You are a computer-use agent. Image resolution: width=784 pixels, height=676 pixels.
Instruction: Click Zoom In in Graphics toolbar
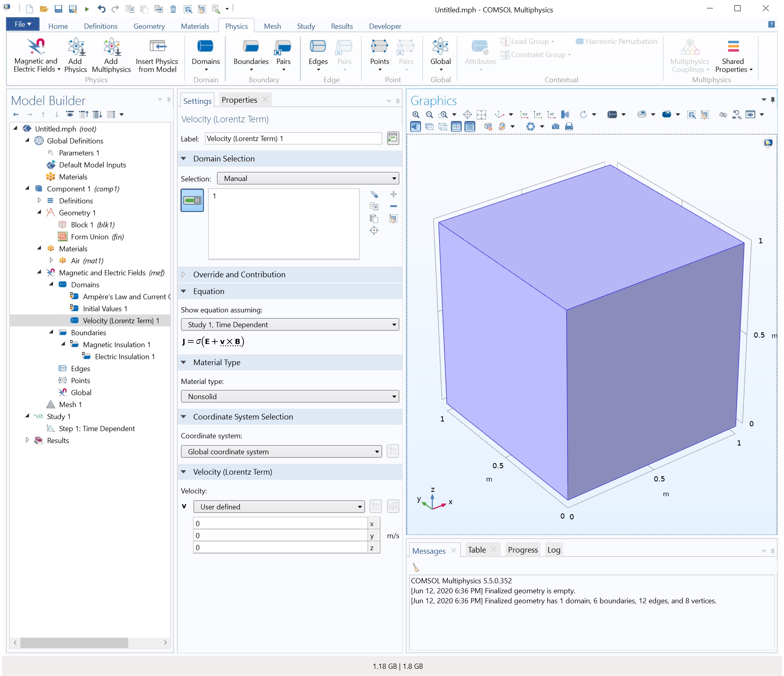pyautogui.click(x=416, y=115)
